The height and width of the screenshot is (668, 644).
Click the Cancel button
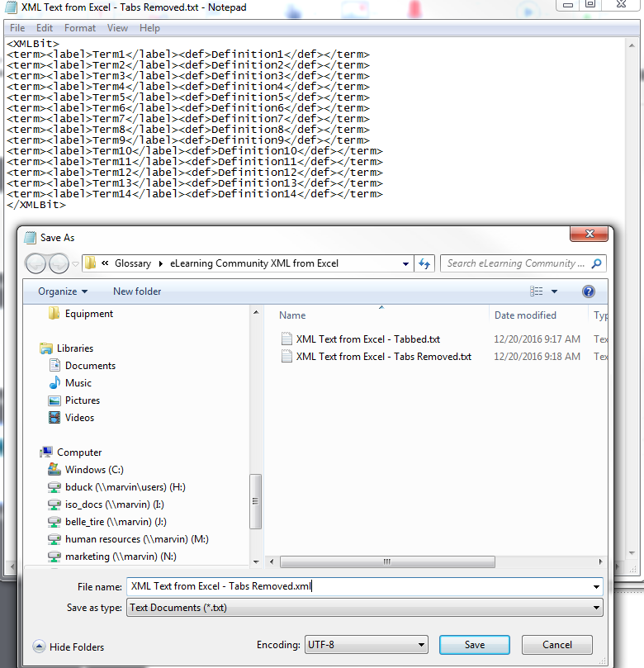click(557, 645)
